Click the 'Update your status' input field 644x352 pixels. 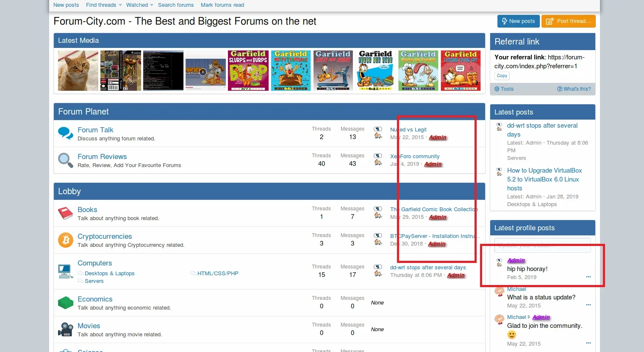coord(543,245)
